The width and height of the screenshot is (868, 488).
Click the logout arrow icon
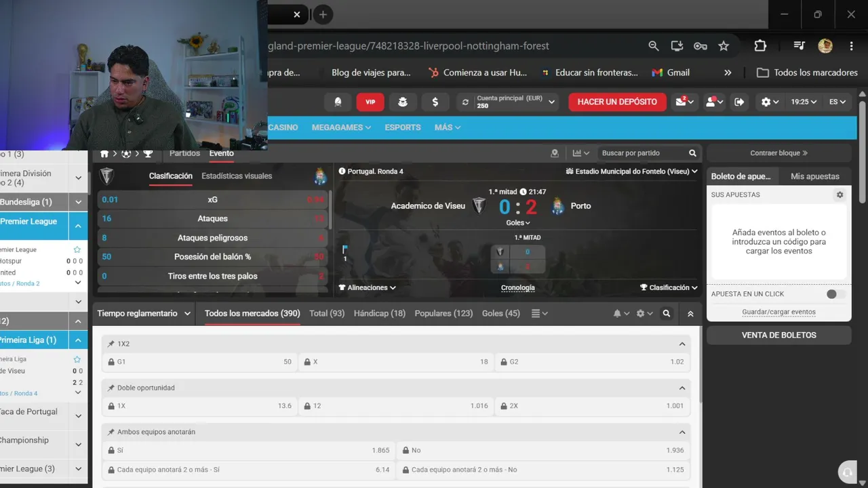coord(739,102)
